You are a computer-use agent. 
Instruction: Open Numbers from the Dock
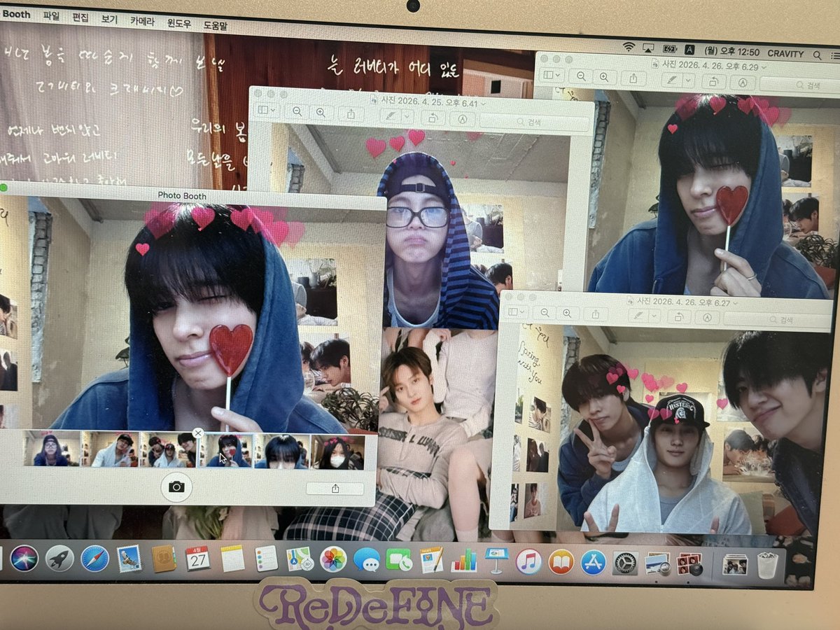coord(463,560)
